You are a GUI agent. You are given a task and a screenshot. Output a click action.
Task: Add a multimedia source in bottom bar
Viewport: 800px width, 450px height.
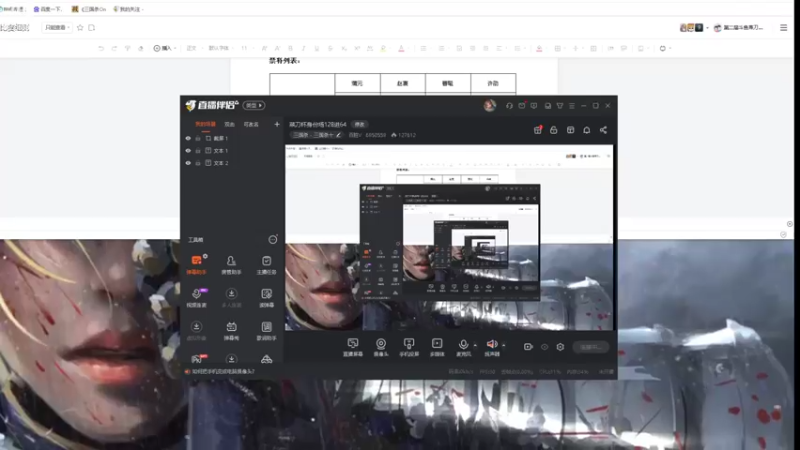point(437,347)
